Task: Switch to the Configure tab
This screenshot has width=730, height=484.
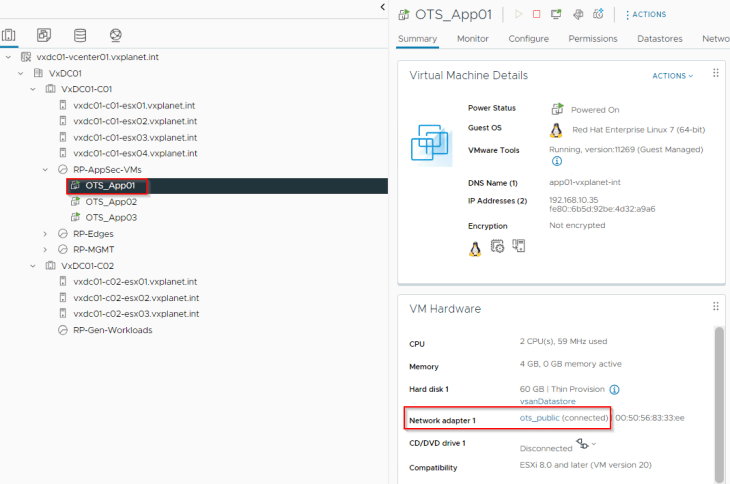Action: pyautogui.click(x=528, y=39)
